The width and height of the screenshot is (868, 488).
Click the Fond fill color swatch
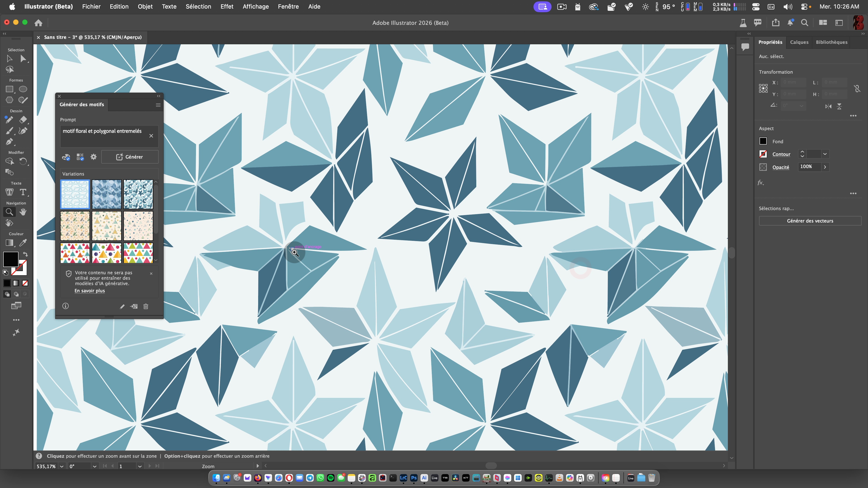[x=763, y=141]
